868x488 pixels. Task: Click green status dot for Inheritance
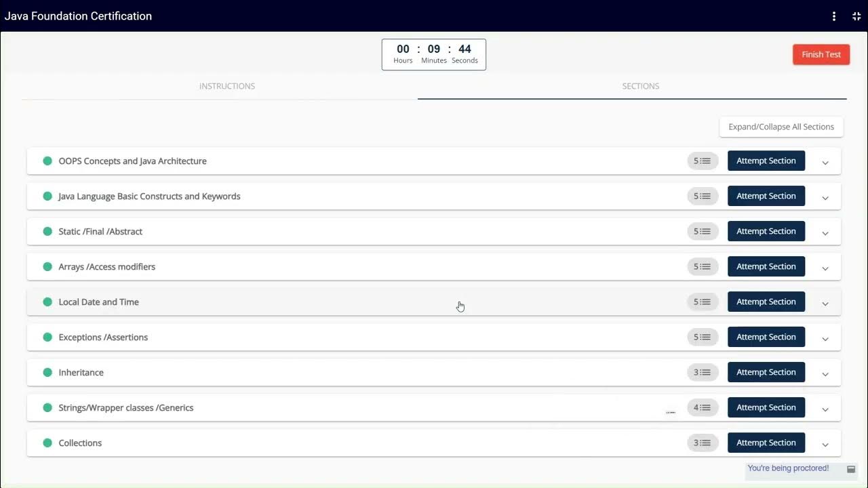pos(47,372)
